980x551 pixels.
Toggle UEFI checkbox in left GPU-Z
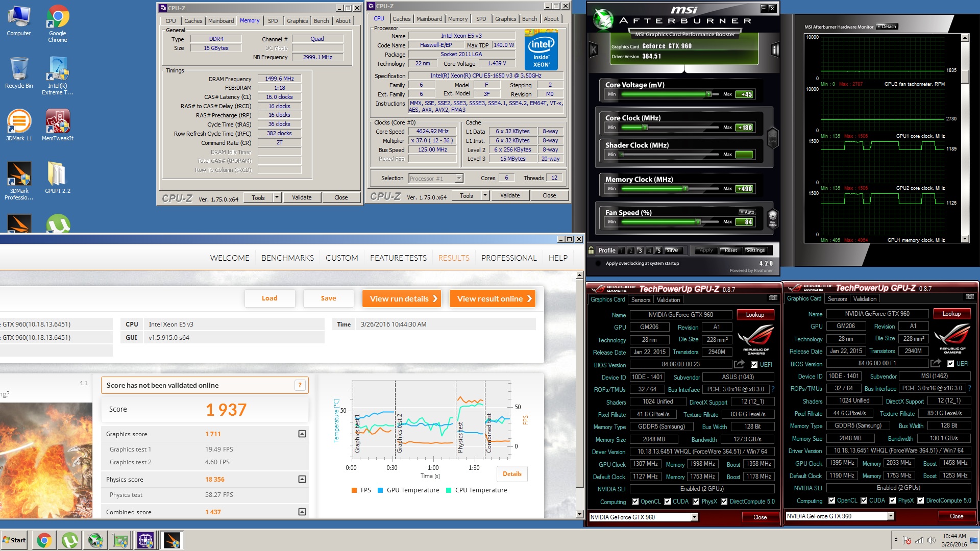[754, 365]
